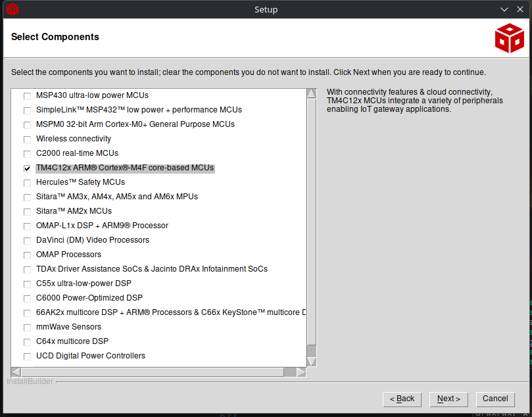Uncheck TM4C12x ARM Cortex-M4F MCUs
532x417 pixels.
27,168
